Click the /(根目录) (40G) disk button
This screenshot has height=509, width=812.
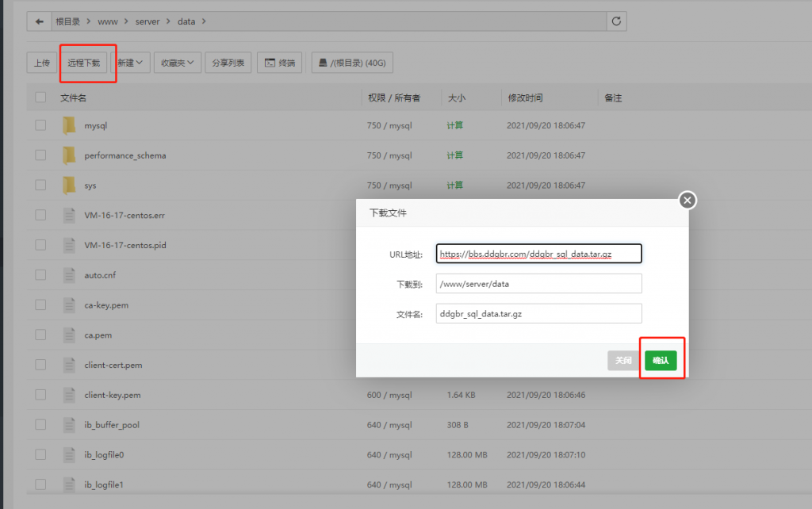coord(352,63)
